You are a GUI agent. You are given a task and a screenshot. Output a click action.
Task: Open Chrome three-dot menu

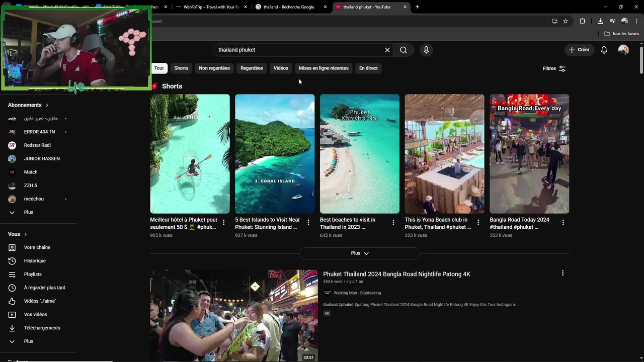[x=636, y=21]
